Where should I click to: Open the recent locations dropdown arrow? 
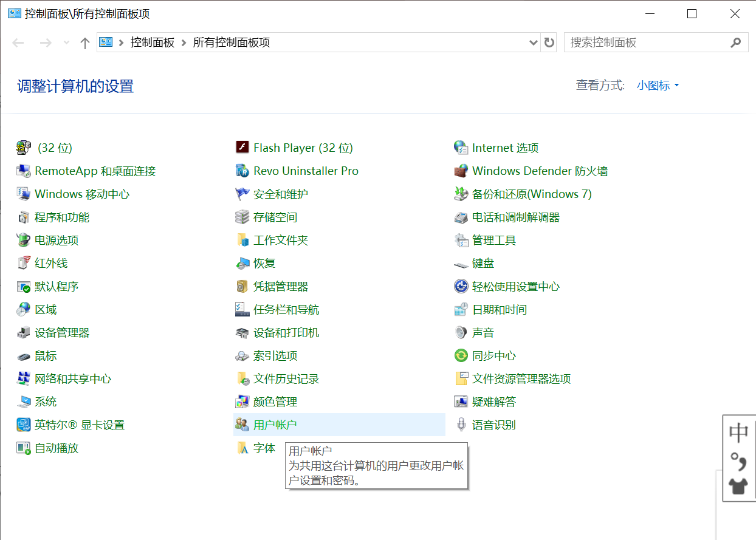point(66,43)
